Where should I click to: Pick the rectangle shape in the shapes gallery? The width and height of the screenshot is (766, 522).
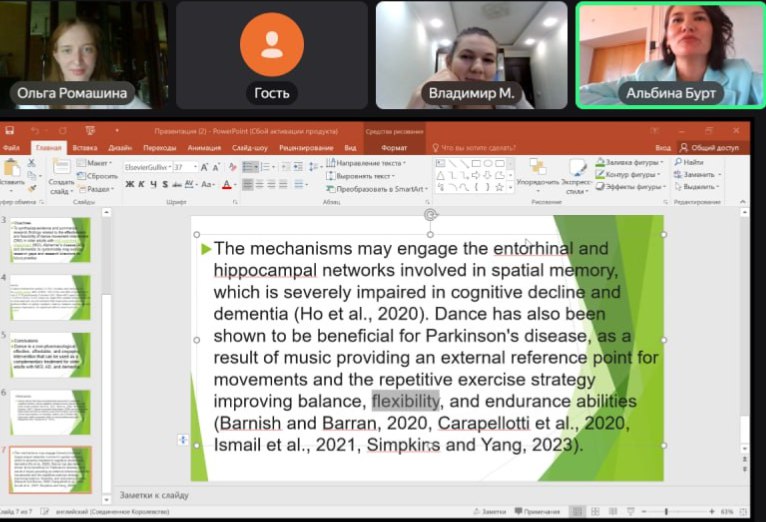pyautogui.click(x=476, y=164)
